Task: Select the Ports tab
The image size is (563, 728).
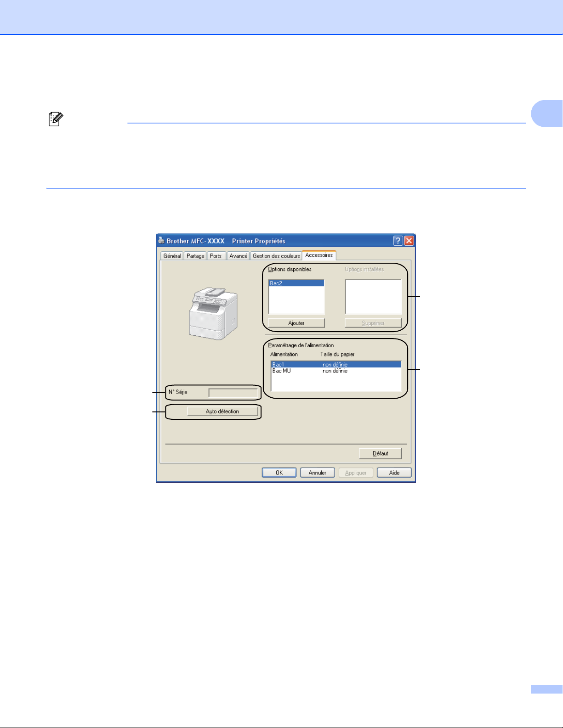Action: [216, 256]
